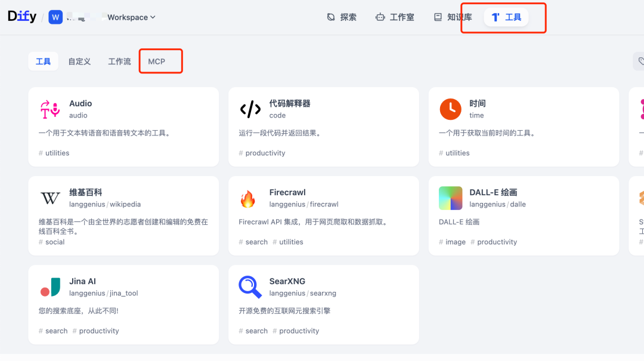644x361 pixels.
Task: Click the orange 时间 clock icon
Action: 451,109
